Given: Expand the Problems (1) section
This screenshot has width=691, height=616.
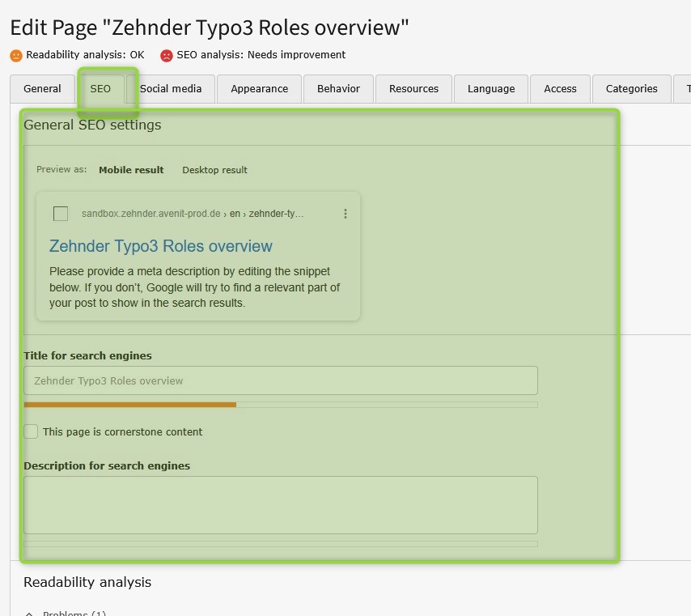Looking at the screenshot, I should [x=66, y=613].
